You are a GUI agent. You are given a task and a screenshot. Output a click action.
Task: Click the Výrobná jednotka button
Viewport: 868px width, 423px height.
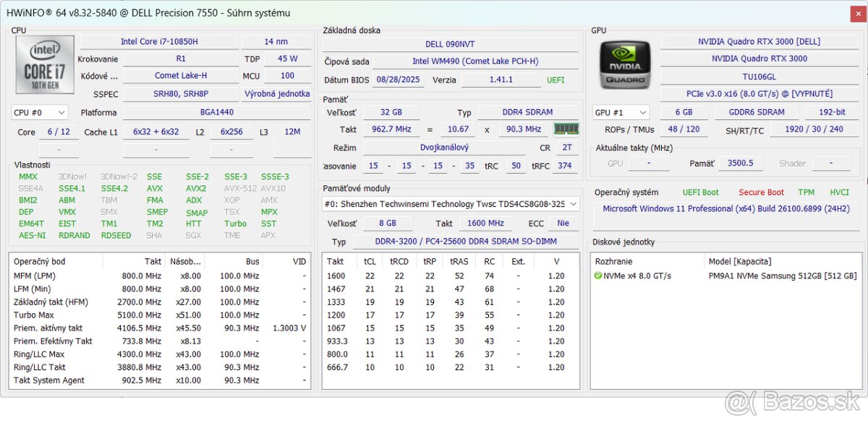(x=276, y=94)
